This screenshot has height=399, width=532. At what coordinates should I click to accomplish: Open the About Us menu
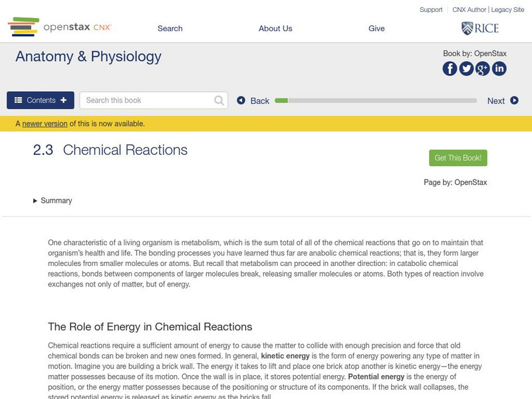pyautogui.click(x=275, y=29)
